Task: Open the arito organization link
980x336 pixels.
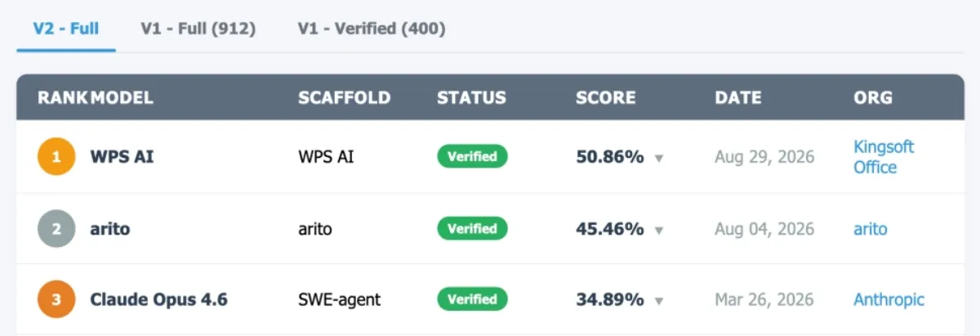Action: 871,229
